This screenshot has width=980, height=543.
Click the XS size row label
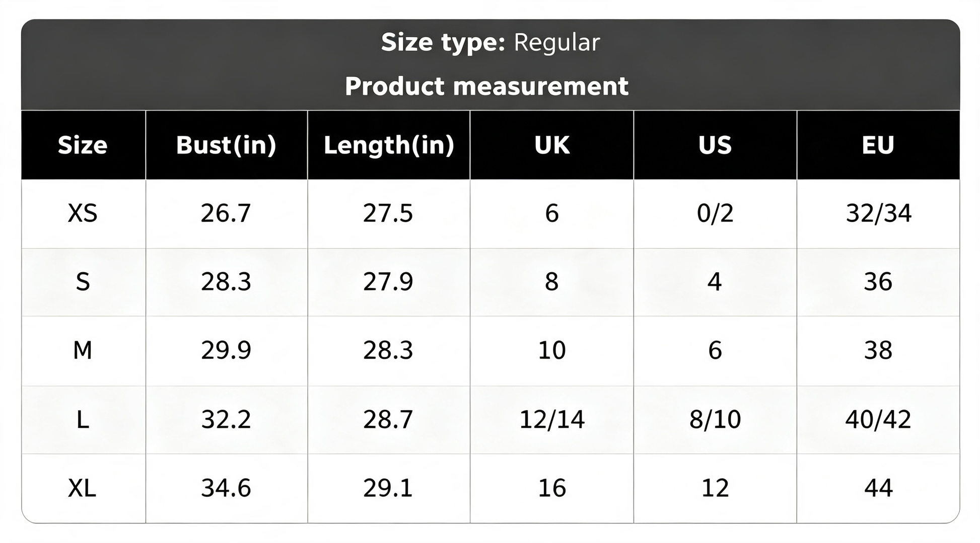pos(83,213)
